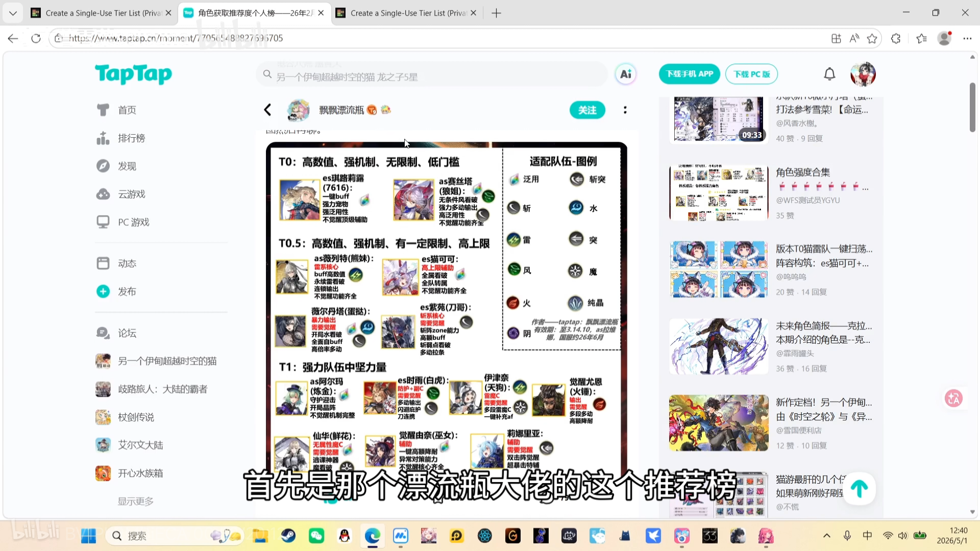Click the pink translate floating icon
The height and width of the screenshot is (551, 980).
pos(953,398)
